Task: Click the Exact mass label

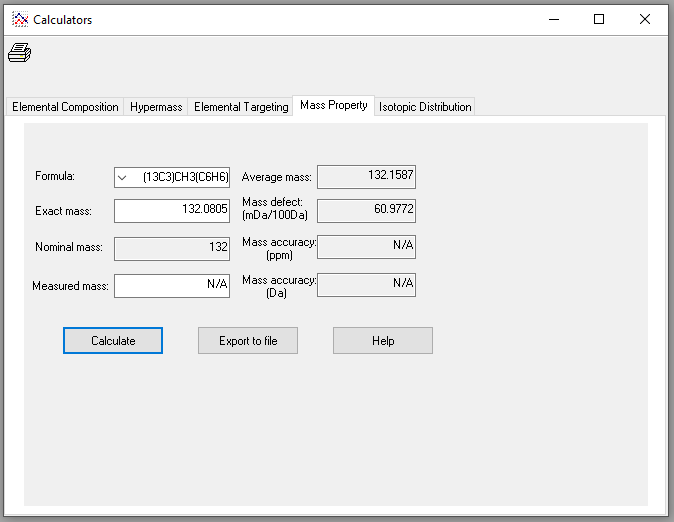Action: pyautogui.click(x=63, y=211)
